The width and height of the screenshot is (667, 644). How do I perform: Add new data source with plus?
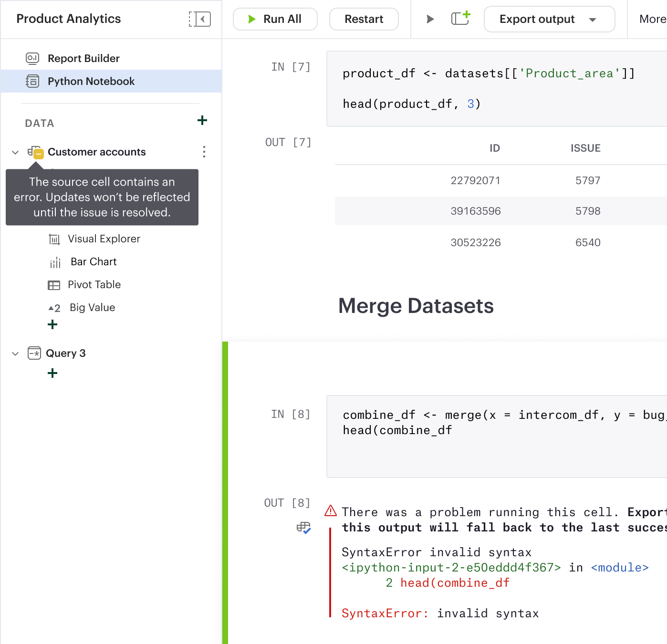[202, 120]
